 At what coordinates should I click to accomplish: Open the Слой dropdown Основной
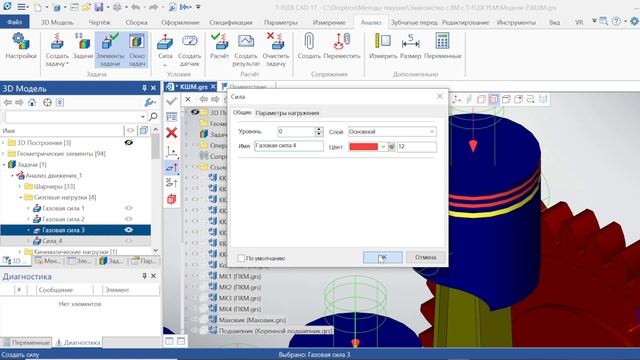[392, 132]
